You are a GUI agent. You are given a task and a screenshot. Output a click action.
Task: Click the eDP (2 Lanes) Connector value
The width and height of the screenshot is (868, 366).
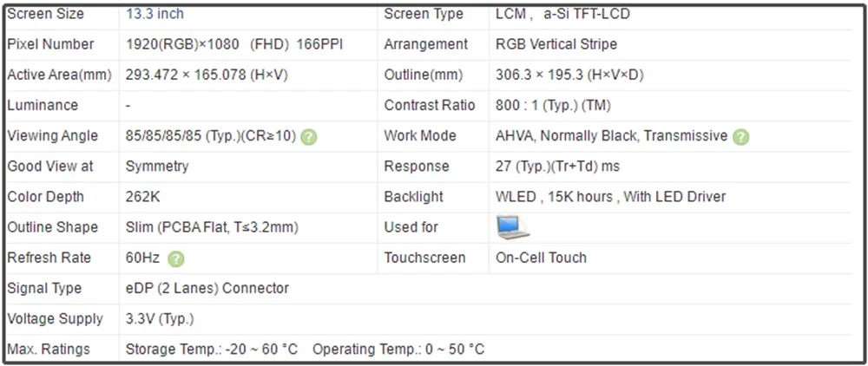coord(207,288)
